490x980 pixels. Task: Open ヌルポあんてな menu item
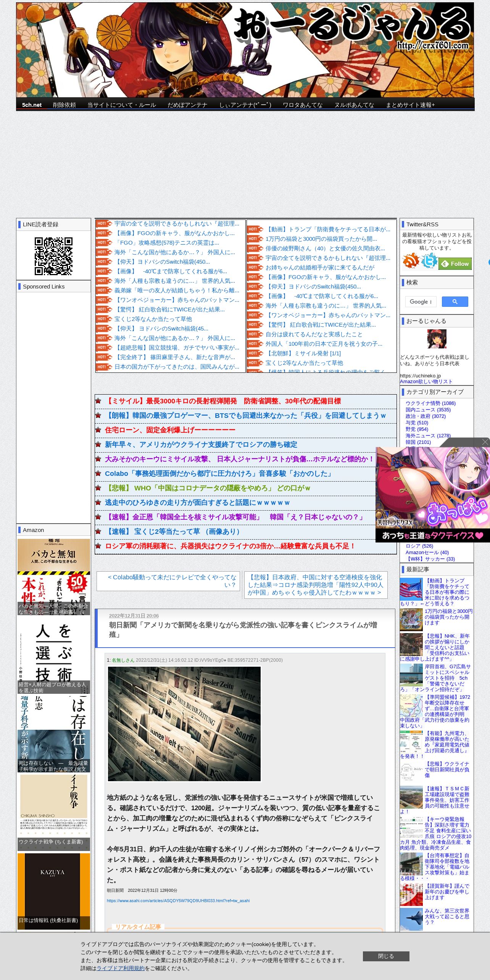click(x=354, y=105)
